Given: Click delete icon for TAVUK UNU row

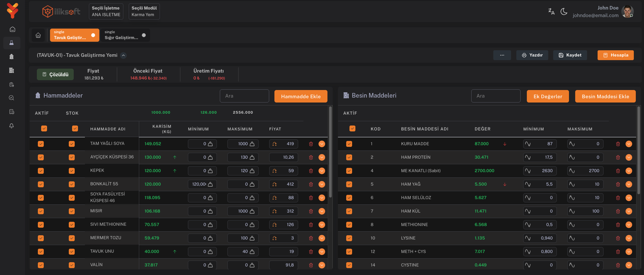Looking at the screenshot, I should pos(311,252).
